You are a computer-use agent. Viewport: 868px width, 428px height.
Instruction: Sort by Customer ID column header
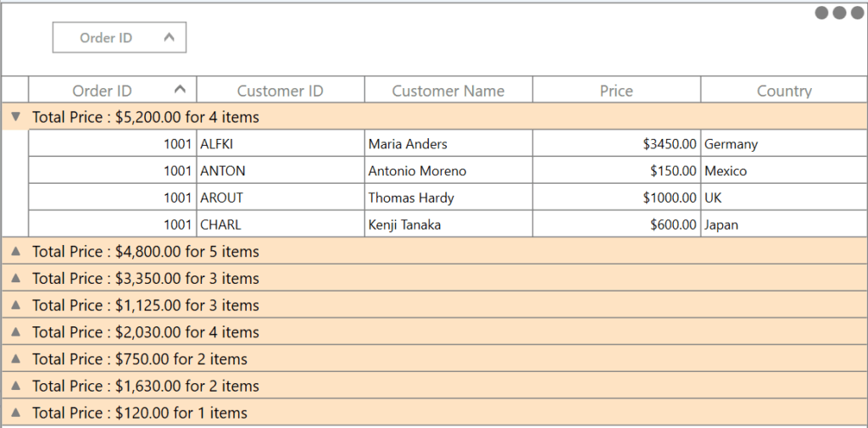tap(280, 91)
